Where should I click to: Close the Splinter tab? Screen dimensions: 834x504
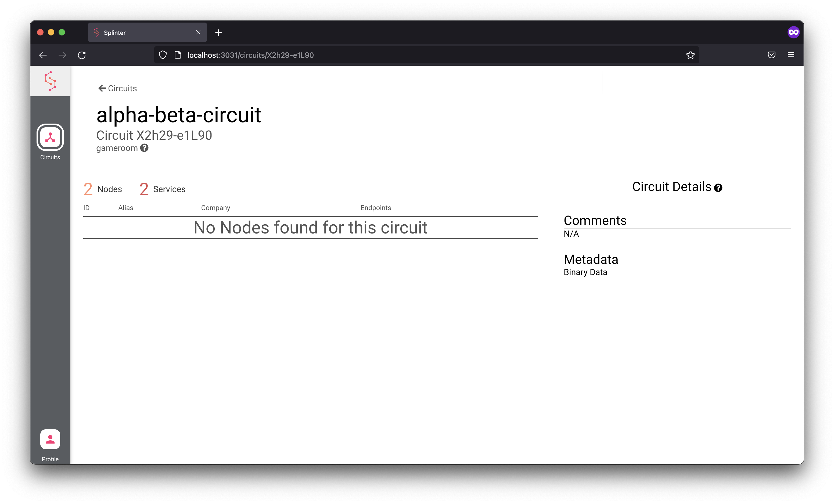point(198,32)
